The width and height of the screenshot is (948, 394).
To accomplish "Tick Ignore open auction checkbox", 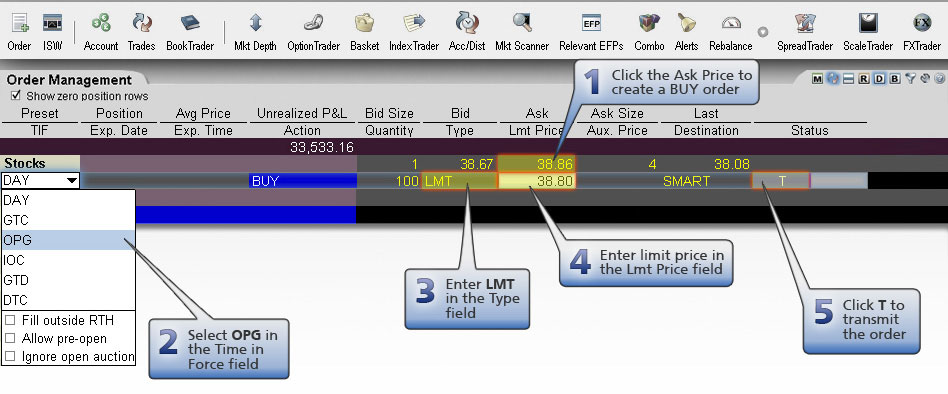I will (x=10, y=357).
